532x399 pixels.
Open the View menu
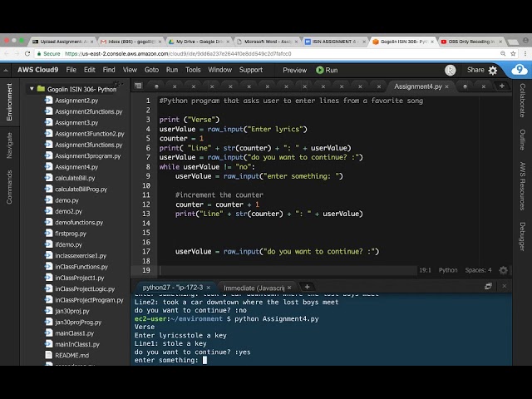pos(130,70)
